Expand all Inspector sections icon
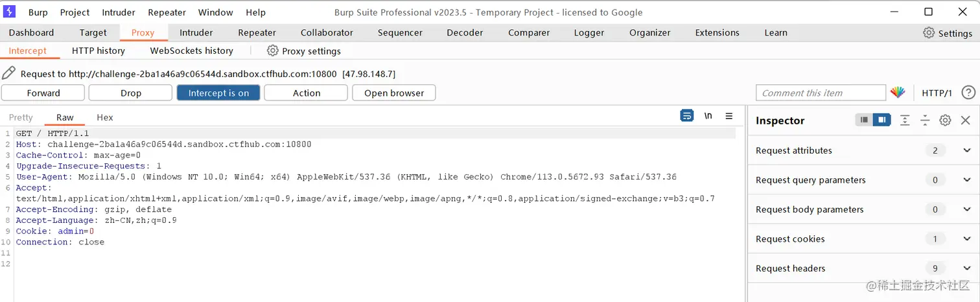Image resolution: width=980 pixels, height=302 pixels. tap(905, 120)
